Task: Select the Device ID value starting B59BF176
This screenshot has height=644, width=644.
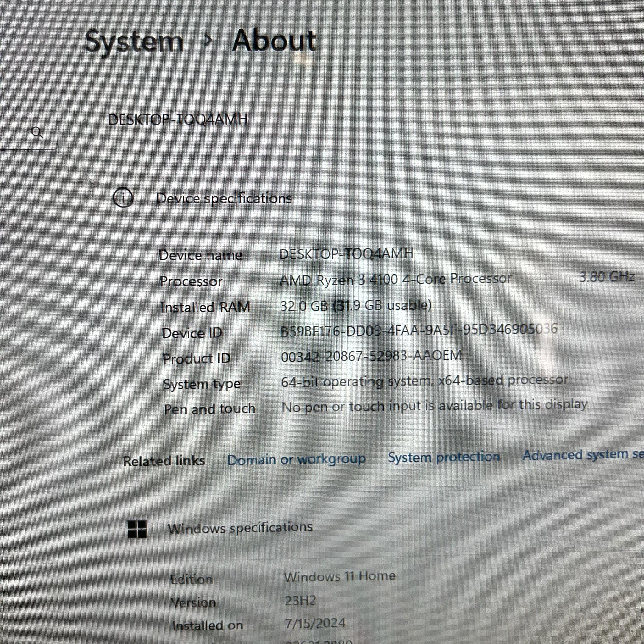Action: (419, 330)
